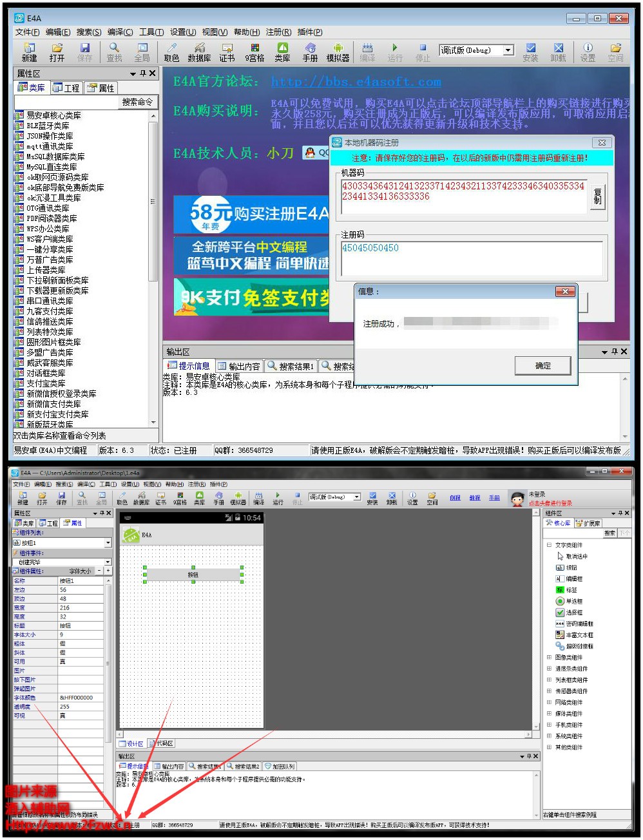Screen dimensions: 643x840
Task: Click 编译 compile icon in lower 1.e4a window
Action: pos(258,498)
